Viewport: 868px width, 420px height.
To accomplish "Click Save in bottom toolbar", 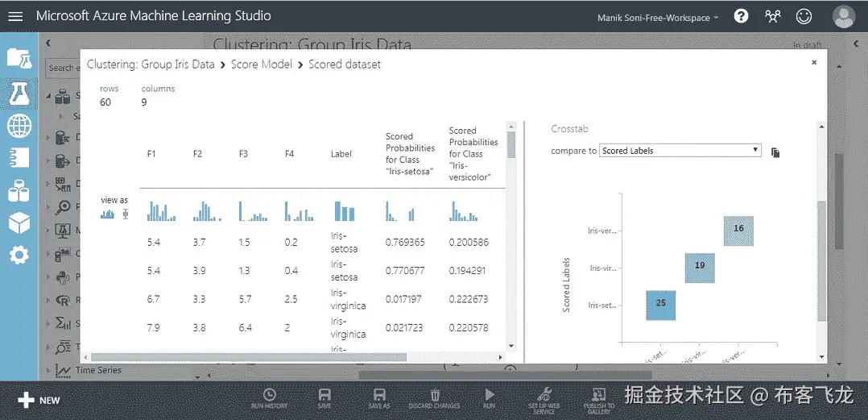I will (x=324, y=399).
